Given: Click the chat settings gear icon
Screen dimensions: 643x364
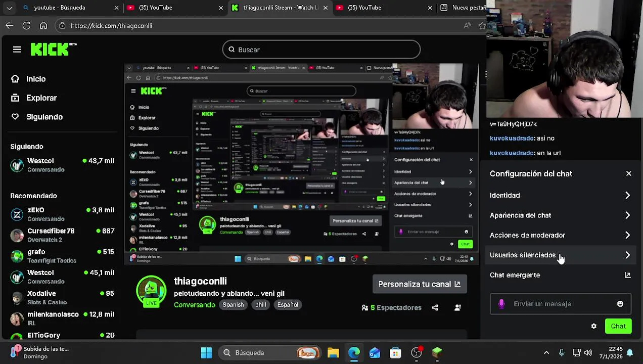Looking at the screenshot, I should coord(594,326).
